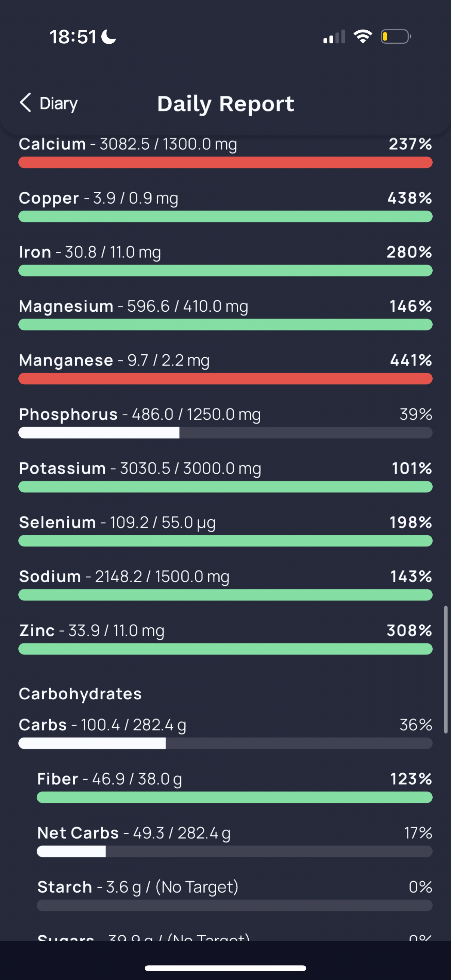Go back via the Diary label

59,104
